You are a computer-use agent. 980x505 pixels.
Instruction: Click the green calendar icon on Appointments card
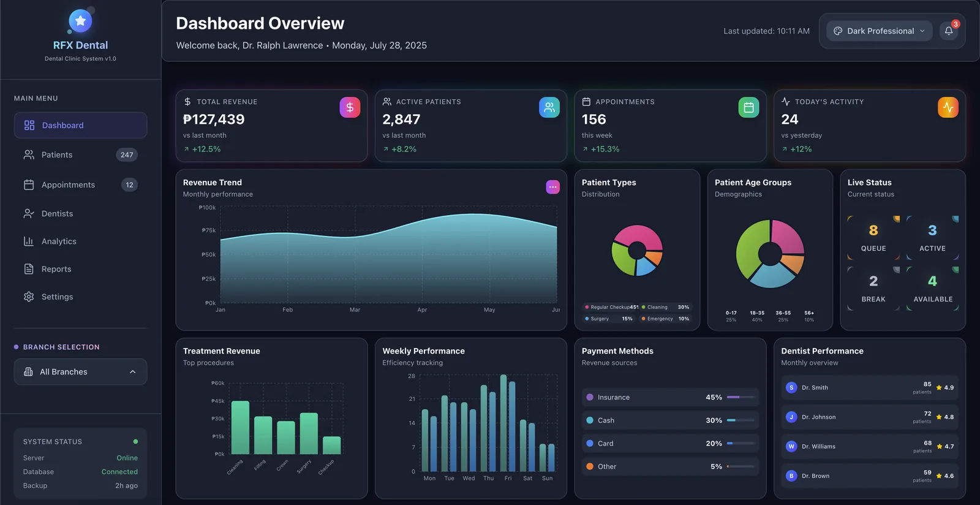pyautogui.click(x=748, y=107)
